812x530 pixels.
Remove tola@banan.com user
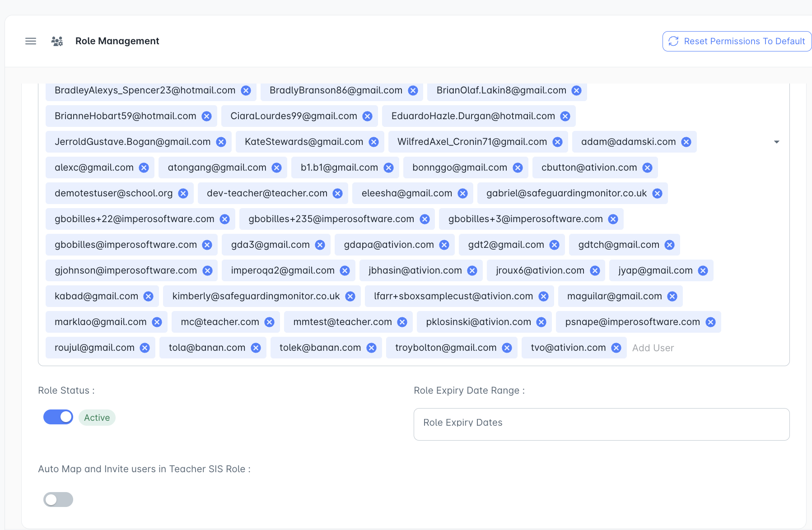[256, 348]
